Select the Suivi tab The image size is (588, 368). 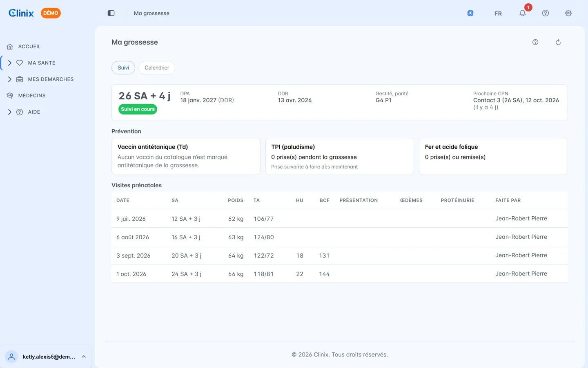click(x=123, y=68)
